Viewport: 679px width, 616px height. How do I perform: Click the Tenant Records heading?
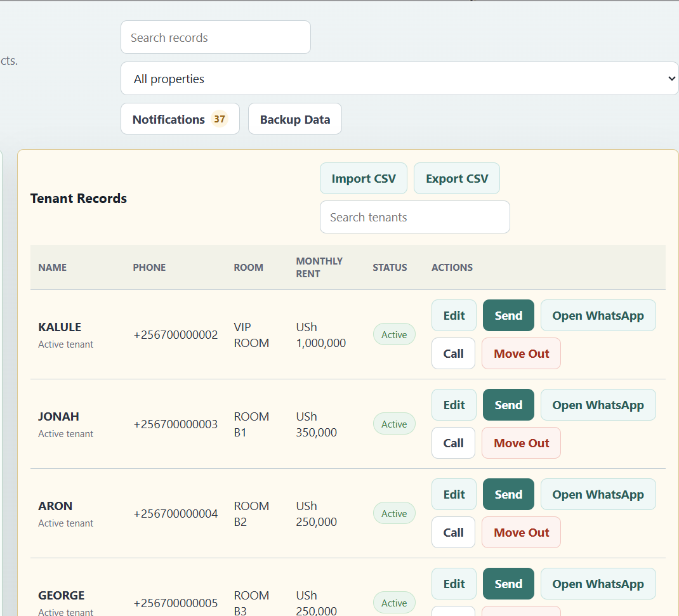79,199
